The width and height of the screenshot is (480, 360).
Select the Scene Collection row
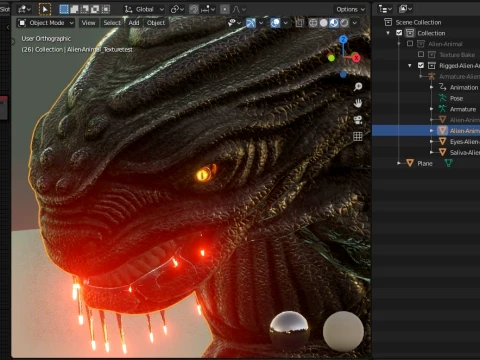[426, 22]
